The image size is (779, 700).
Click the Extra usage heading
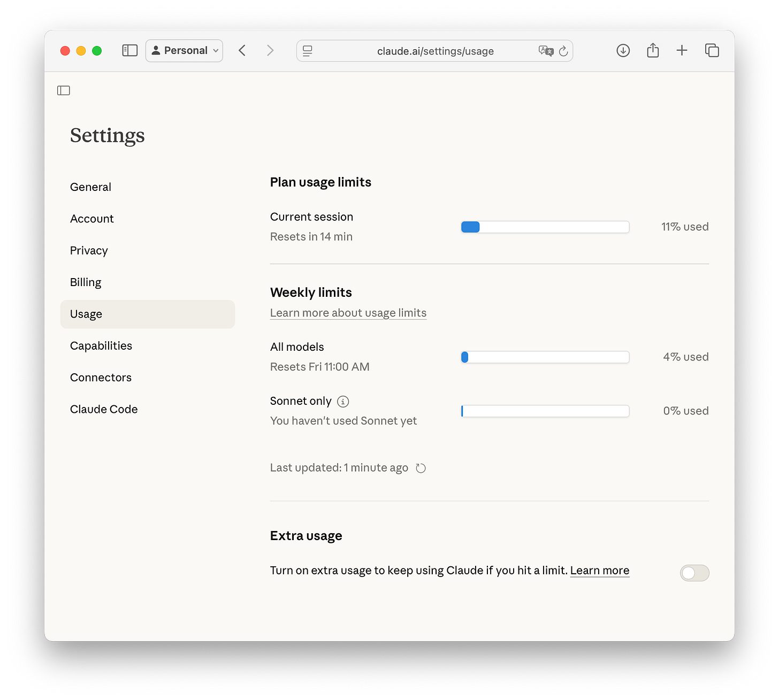306,536
